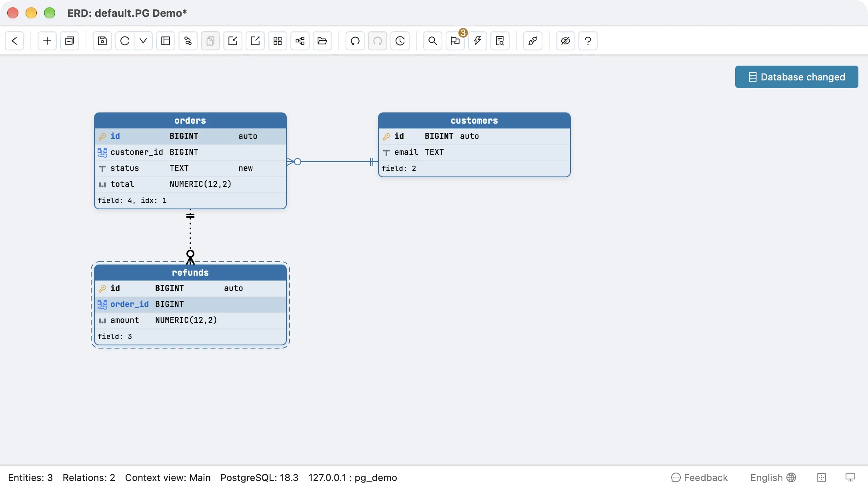868x489 pixels.
Task: Click the Database changed button
Action: [x=796, y=77]
